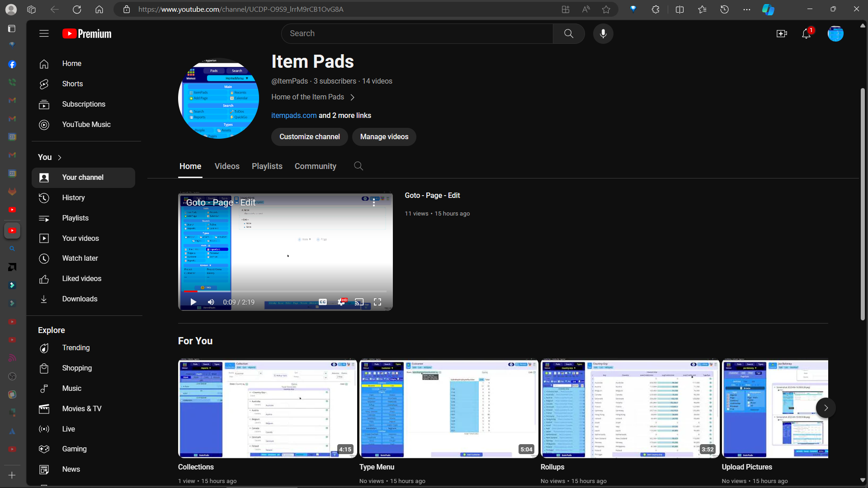Image resolution: width=868 pixels, height=488 pixels.
Task: Open the account avatar menu
Action: tap(835, 34)
